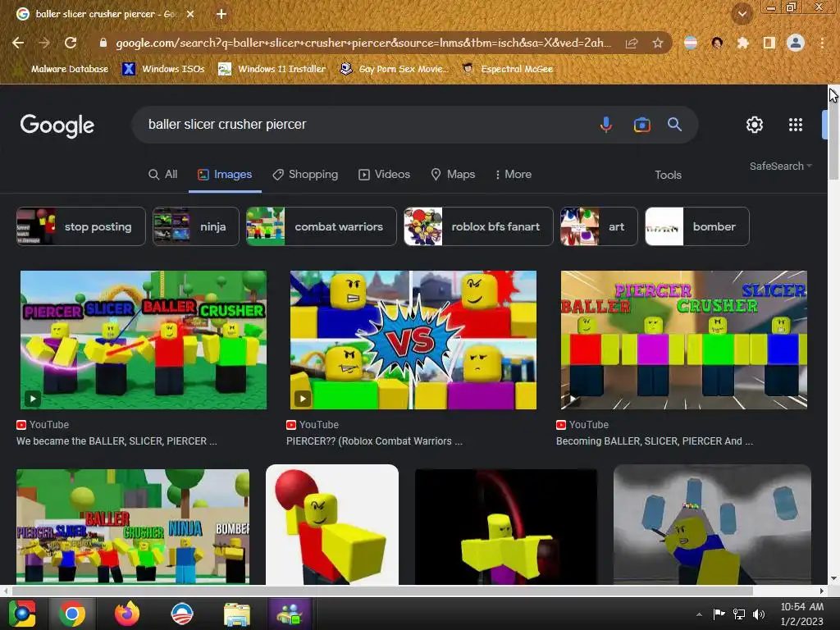Open the Chrome side panel
Viewport: 840px width, 630px height.
769,43
